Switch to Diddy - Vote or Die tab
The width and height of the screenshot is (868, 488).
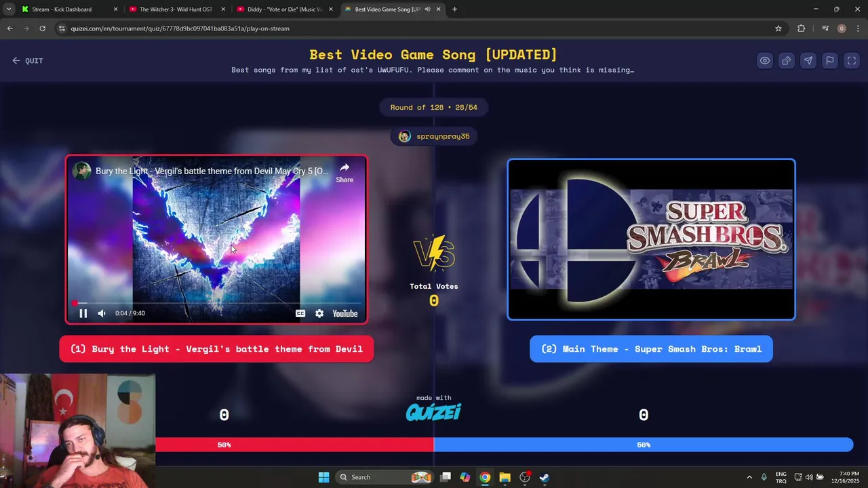click(x=284, y=9)
